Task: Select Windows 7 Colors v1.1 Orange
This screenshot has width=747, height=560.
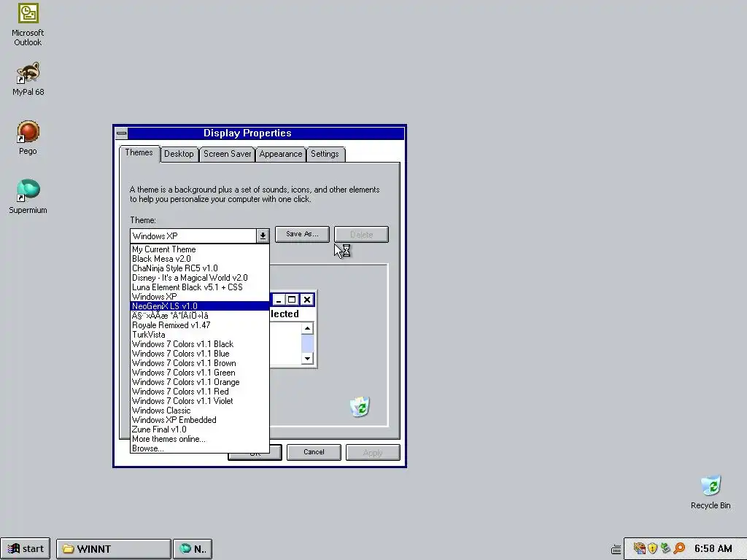Action: [x=200, y=382]
